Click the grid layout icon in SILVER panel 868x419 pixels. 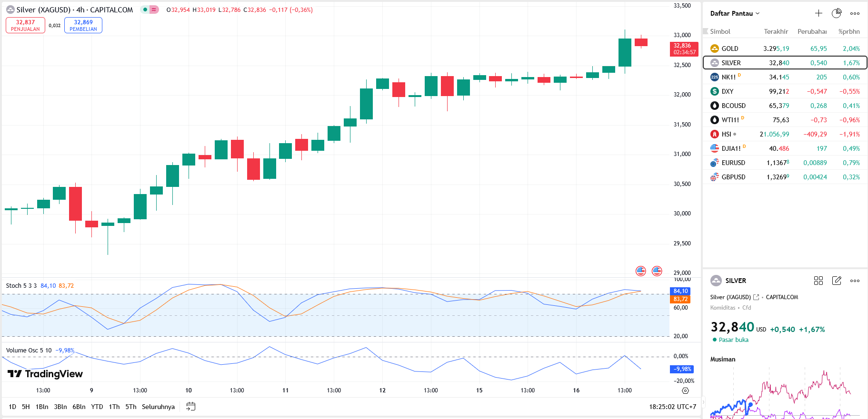point(818,281)
